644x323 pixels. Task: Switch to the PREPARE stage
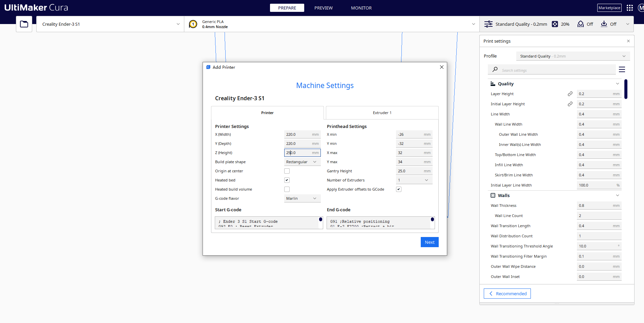tap(287, 8)
